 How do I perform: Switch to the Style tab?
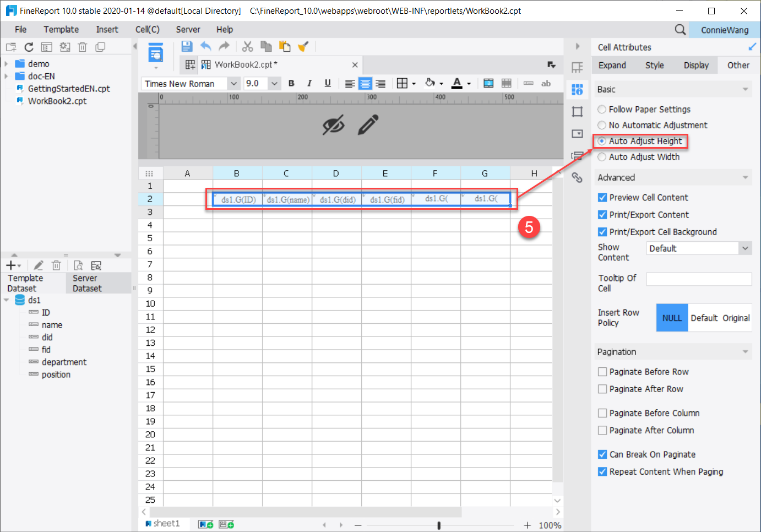point(655,65)
